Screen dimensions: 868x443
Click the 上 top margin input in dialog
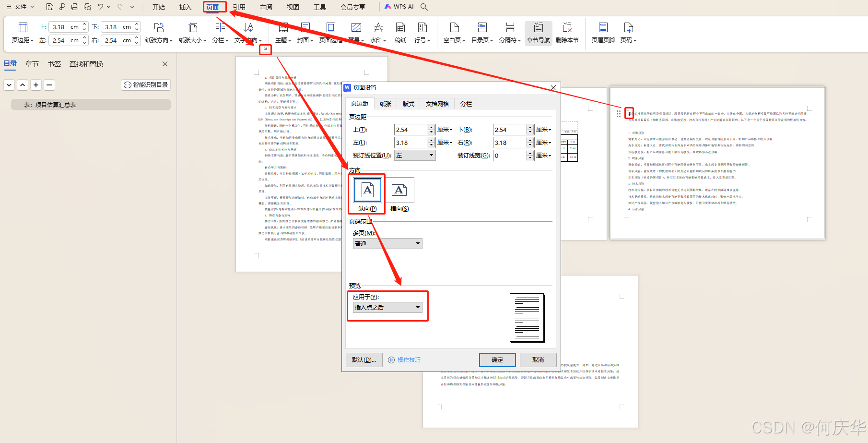(x=411, y=130)
